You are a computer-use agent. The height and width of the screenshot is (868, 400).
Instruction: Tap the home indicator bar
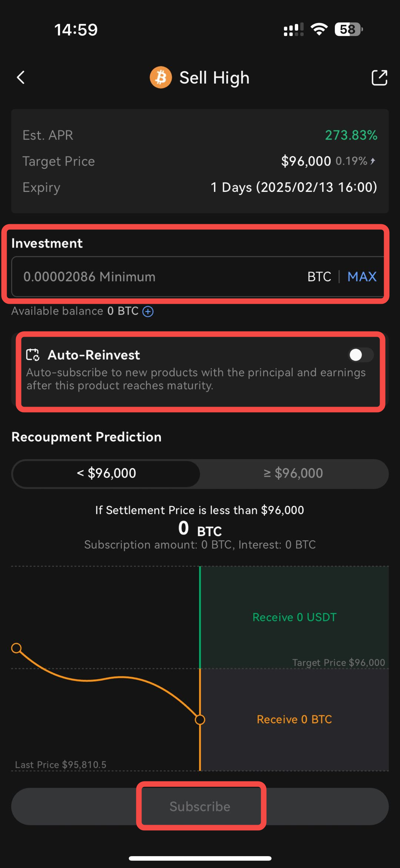coord(200,858)
